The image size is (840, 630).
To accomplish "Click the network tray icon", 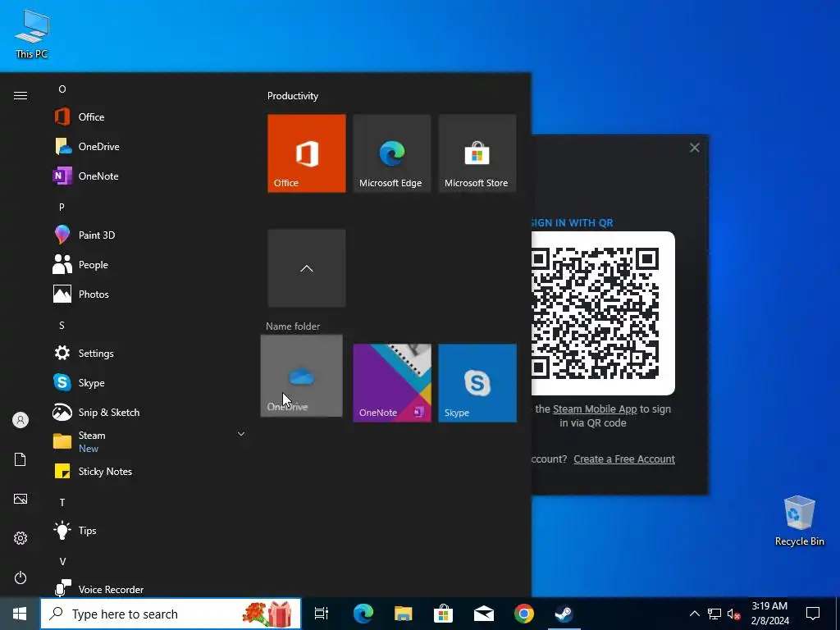I will coord(714,614).
